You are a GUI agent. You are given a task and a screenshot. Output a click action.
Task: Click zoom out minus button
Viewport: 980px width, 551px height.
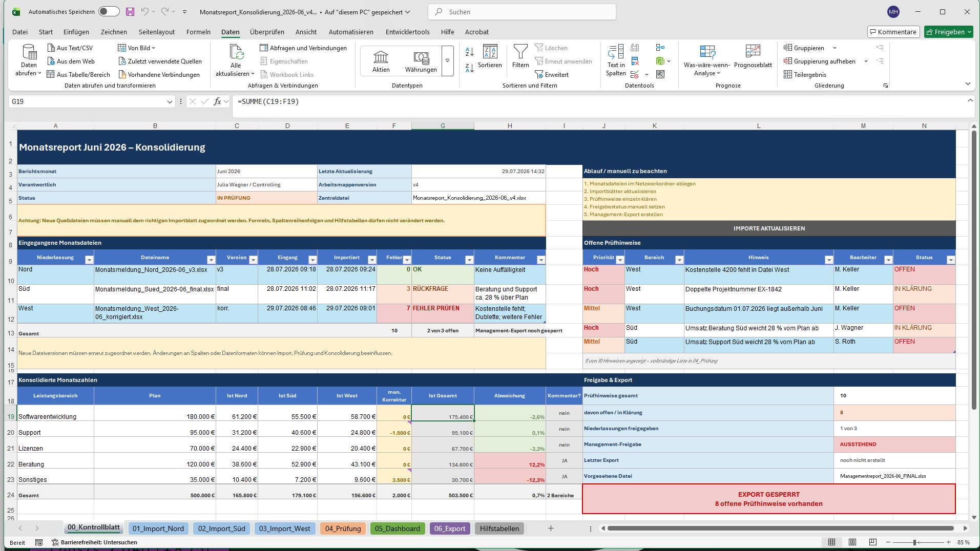(x=888, y=542)
